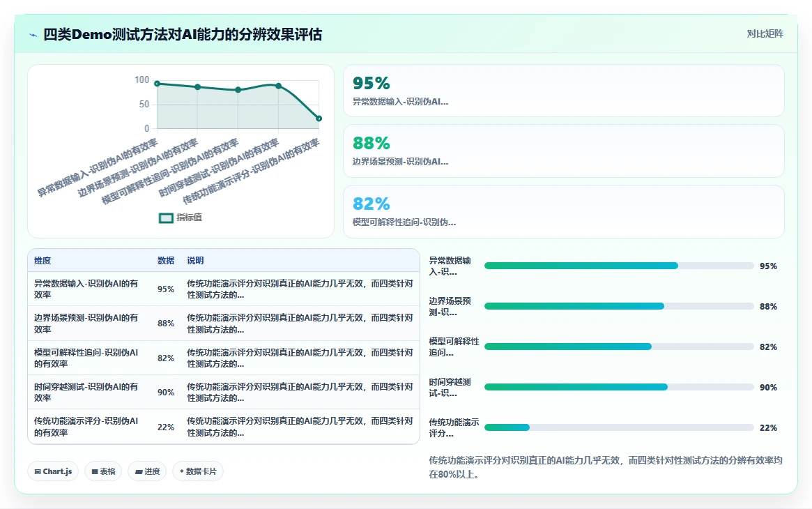Toggle the 指标值 legend swatch in the chart
The height and width of the screenshot is (509, 812).
[x=166, y=218]
